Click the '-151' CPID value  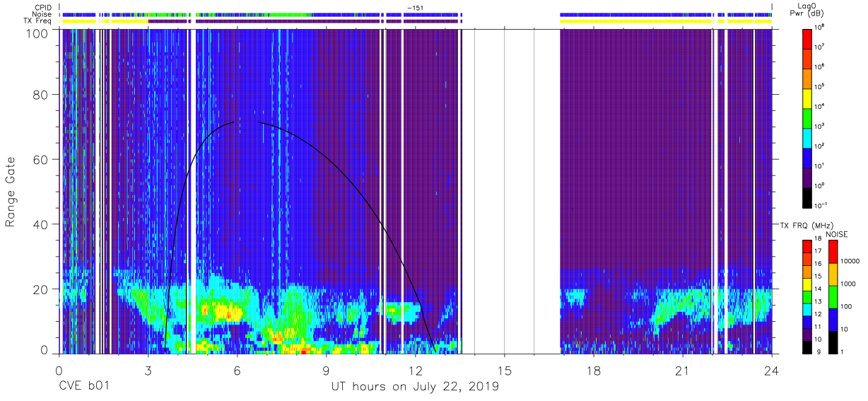click(x=416, y=8)
